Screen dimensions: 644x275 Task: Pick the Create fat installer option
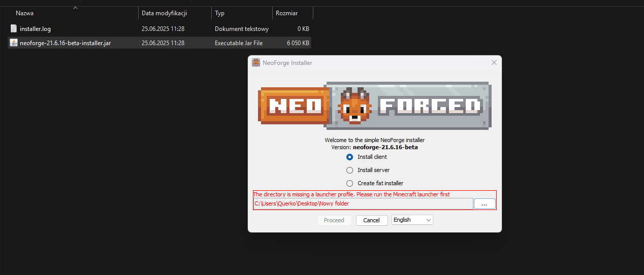tap(349, 184)
